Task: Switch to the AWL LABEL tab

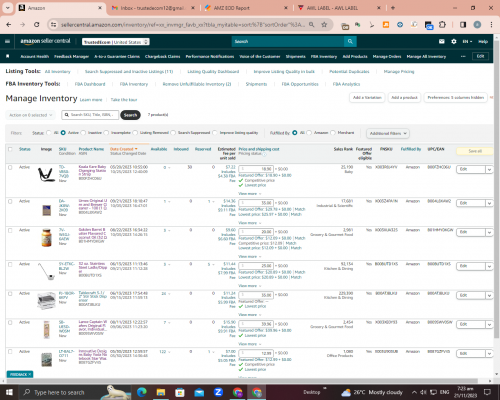Action: [x=339, y=8]
